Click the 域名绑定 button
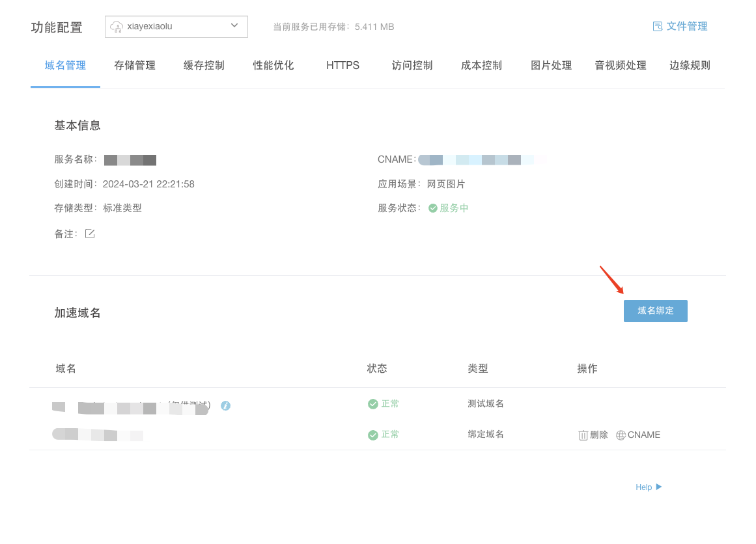The height and width of the screenshot is (544, 756). 655,311
